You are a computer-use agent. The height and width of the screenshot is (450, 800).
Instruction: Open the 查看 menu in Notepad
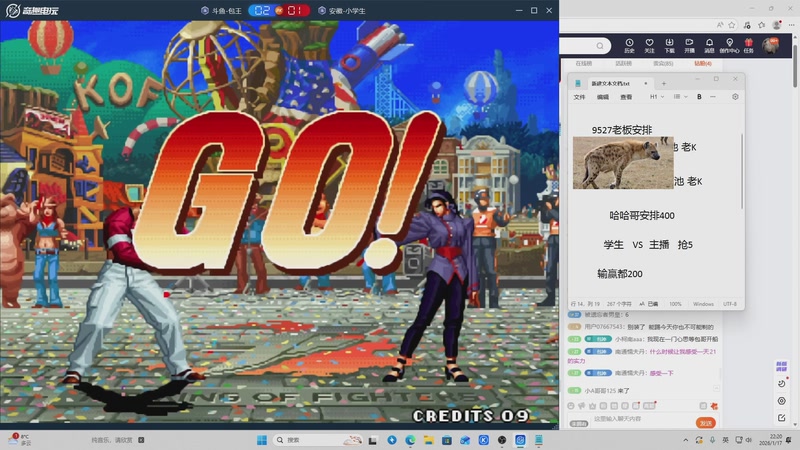pos(627,97)
